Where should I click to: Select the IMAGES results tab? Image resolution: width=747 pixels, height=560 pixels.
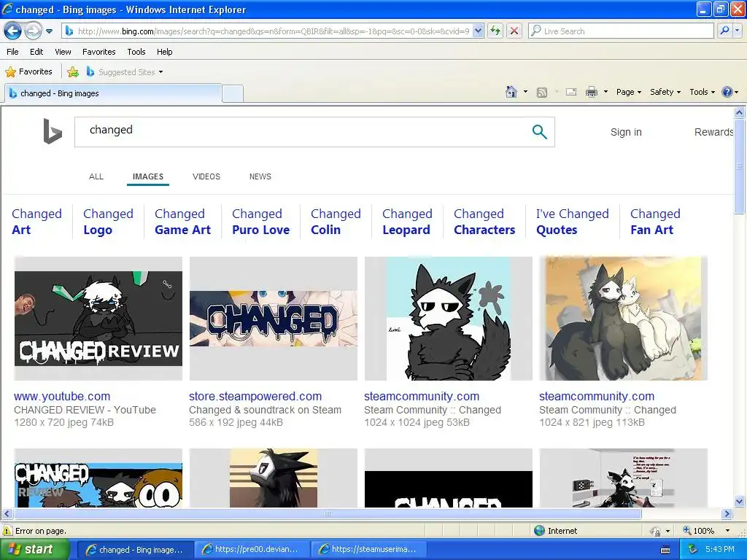(147, 176)
